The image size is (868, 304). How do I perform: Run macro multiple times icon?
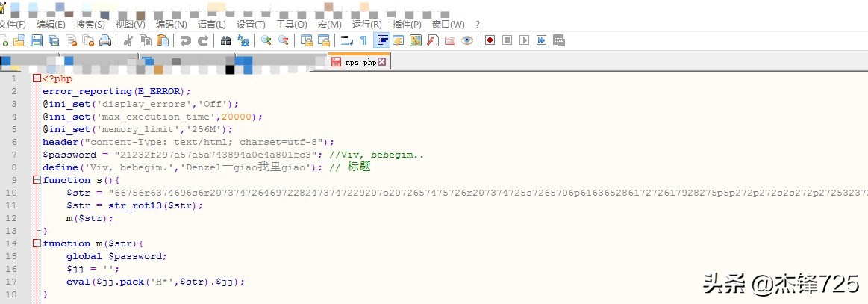click(541, 40)
